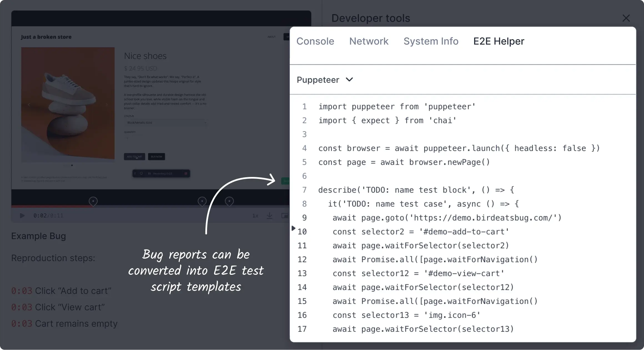Click the ADD TO CART button in video
The height and width of the screenshot is (350, 644).
point(134,157)
